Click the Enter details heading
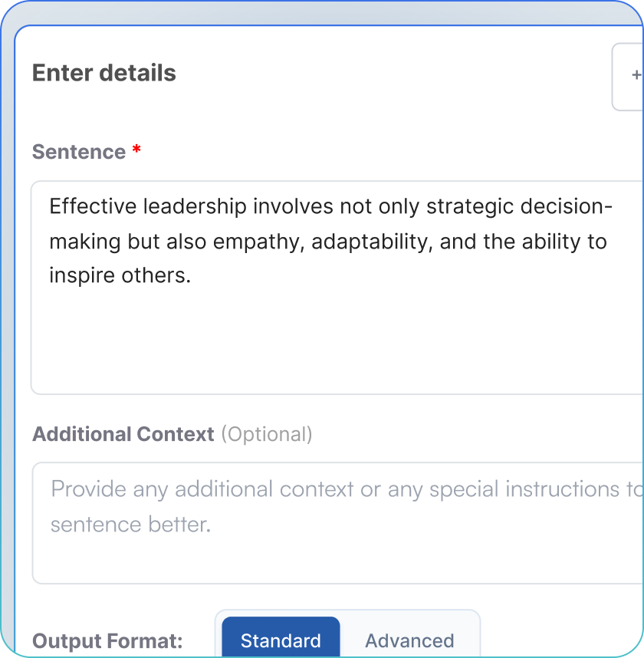The image size is (644, 658). tap(103, 73)
